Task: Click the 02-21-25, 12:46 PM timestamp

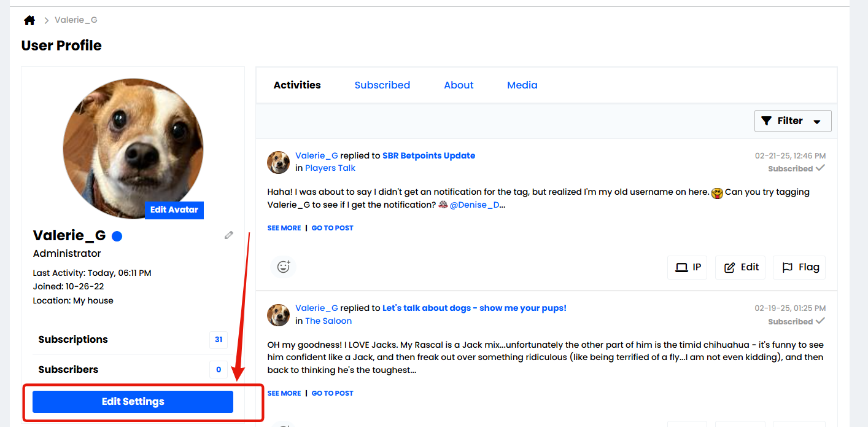Action: pos(790,156)
